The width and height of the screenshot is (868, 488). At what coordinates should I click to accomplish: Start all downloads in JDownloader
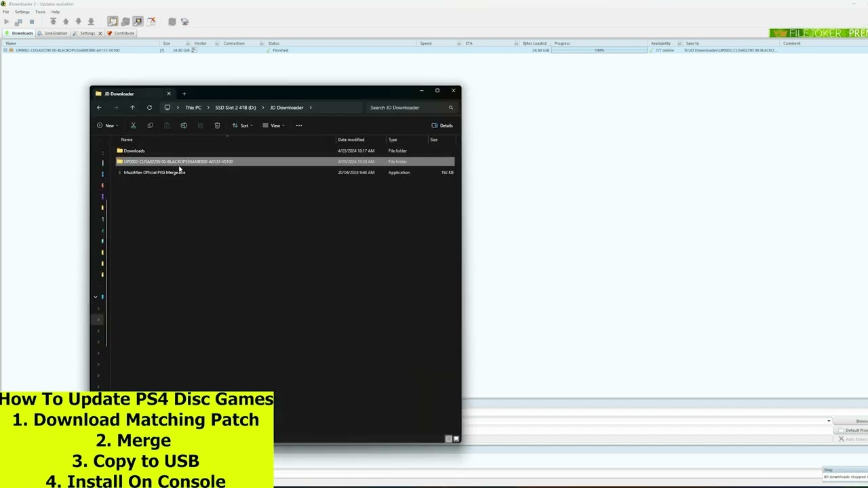coord(6,22)
